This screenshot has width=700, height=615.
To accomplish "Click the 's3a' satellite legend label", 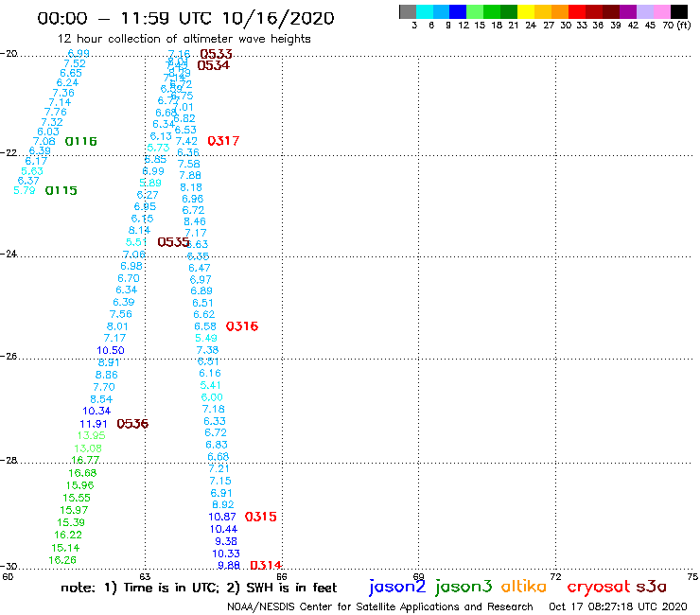I will pos(651,587).
